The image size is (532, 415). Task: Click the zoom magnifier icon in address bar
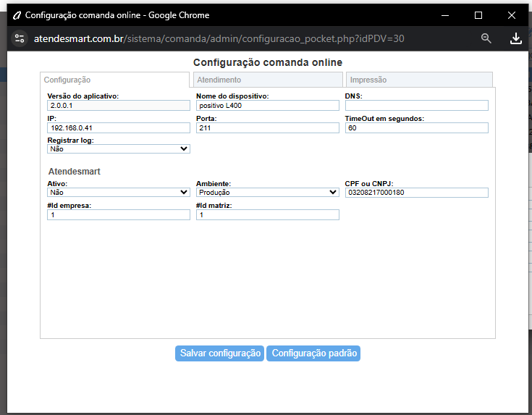pos(486,38)
